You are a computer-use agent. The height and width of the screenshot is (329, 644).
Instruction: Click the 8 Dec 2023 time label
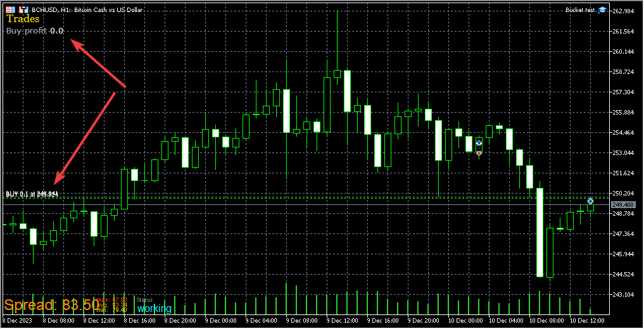tap(17, 320)
